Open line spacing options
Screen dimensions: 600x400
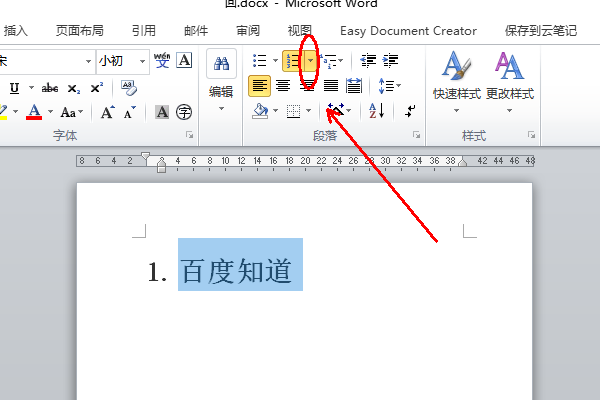click(x=389, y=86)
